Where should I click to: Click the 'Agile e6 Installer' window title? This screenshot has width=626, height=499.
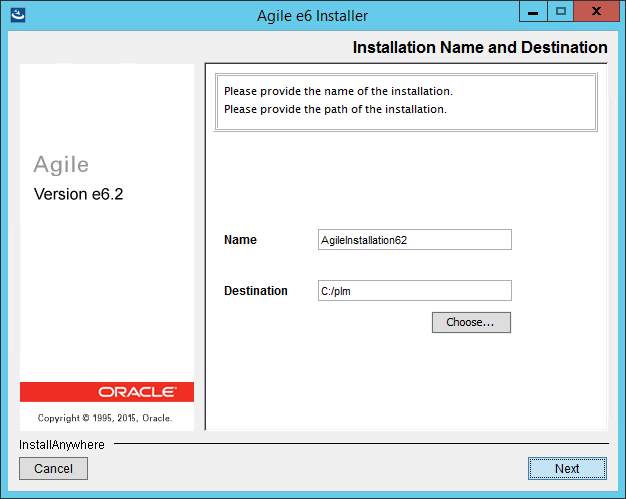(312, 16)
